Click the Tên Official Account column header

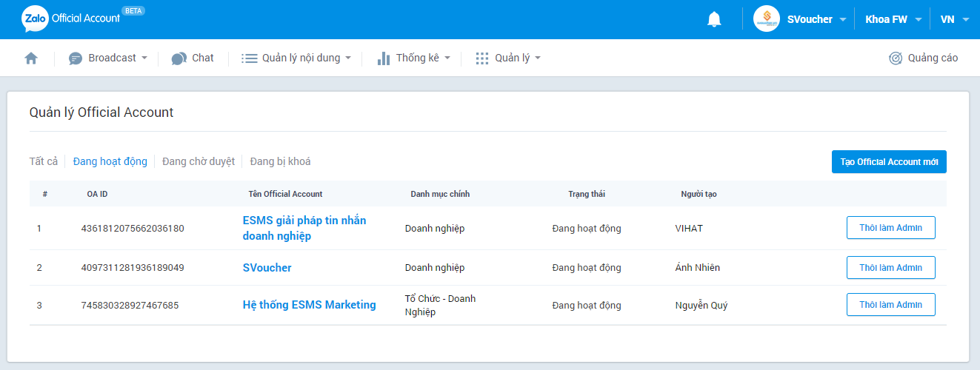pyautogui.click(x=285, y=194)
